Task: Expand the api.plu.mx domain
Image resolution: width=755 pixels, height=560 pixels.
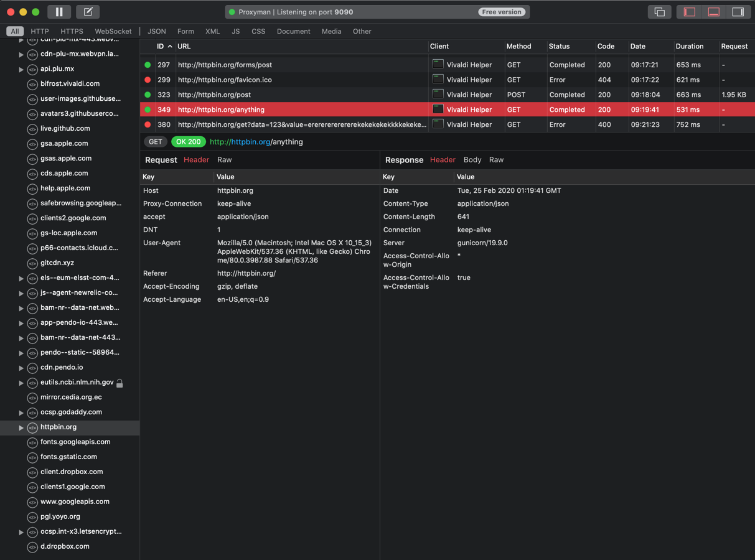Action: point(21,69)
